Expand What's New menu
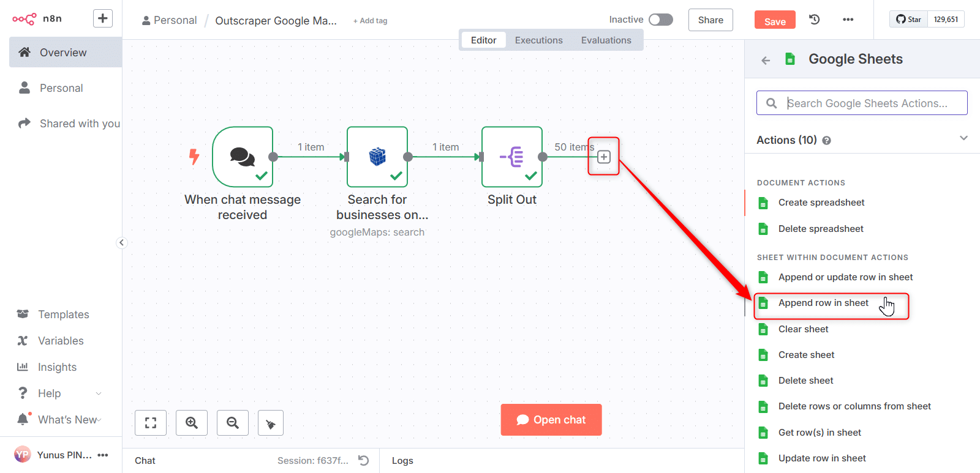This screenshot has width=980, height=473. tap(59, 420)
